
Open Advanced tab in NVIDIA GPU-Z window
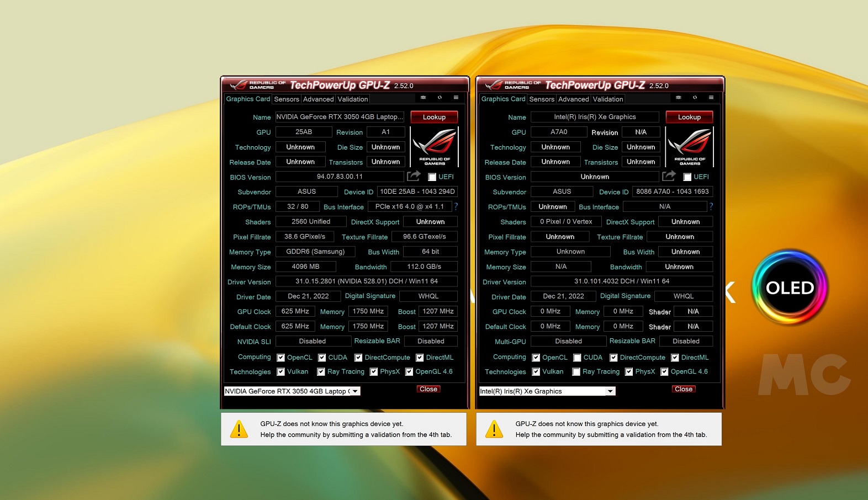pyautogui.click(x=318, y=99)
